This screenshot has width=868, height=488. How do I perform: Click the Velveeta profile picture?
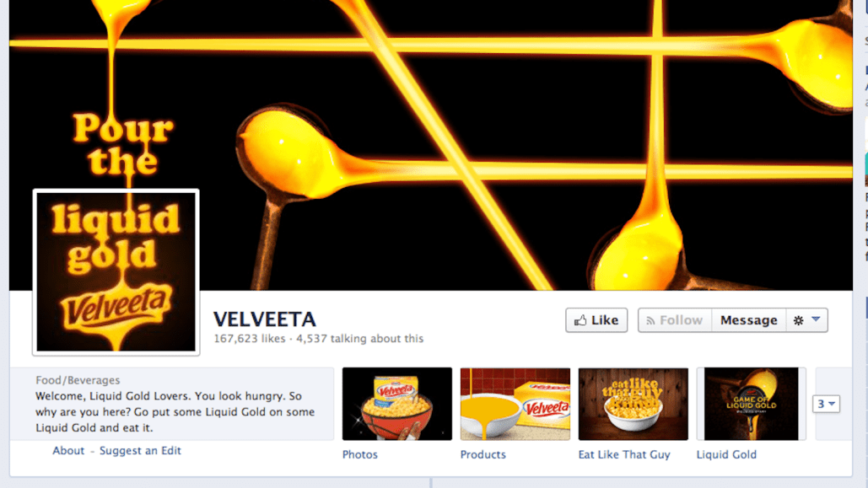tap(116, 271)
